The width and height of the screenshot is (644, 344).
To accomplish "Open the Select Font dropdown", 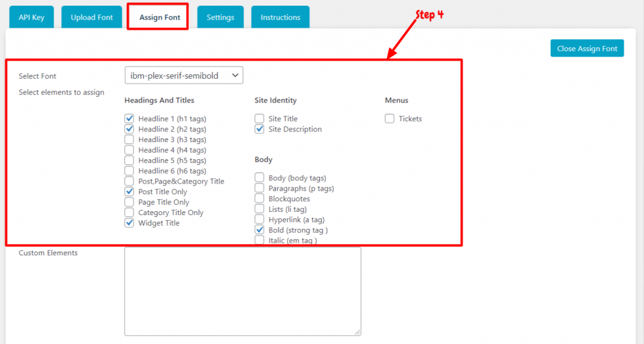I will tap(184, 75).
